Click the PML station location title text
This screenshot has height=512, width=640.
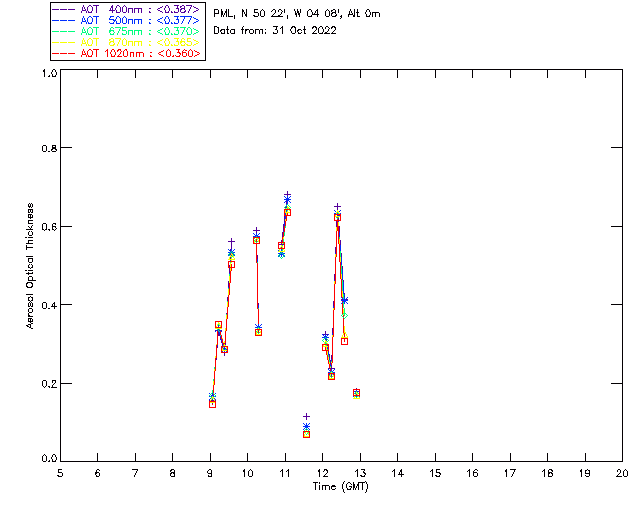(297, 14)
